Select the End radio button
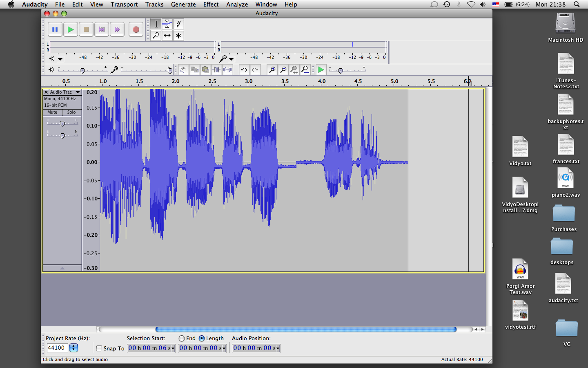This screenshot has height=368, width=588. (x=182, y=339)
